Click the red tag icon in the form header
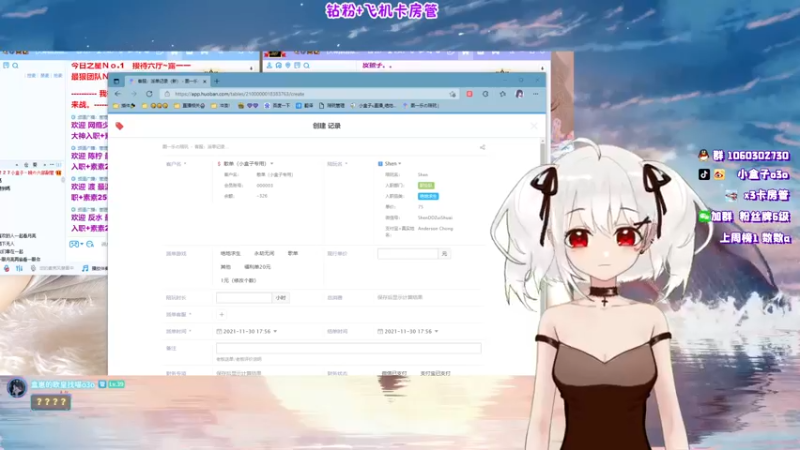This screenshot has width=800, height=450. point(119,126)
